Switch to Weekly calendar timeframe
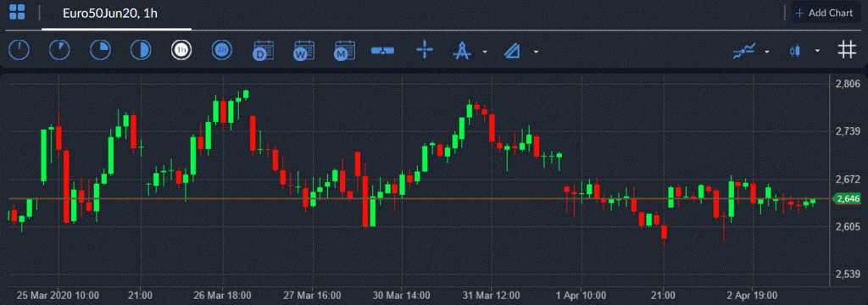The height and width of the screenshot is (305, 868). pos(304,51)
